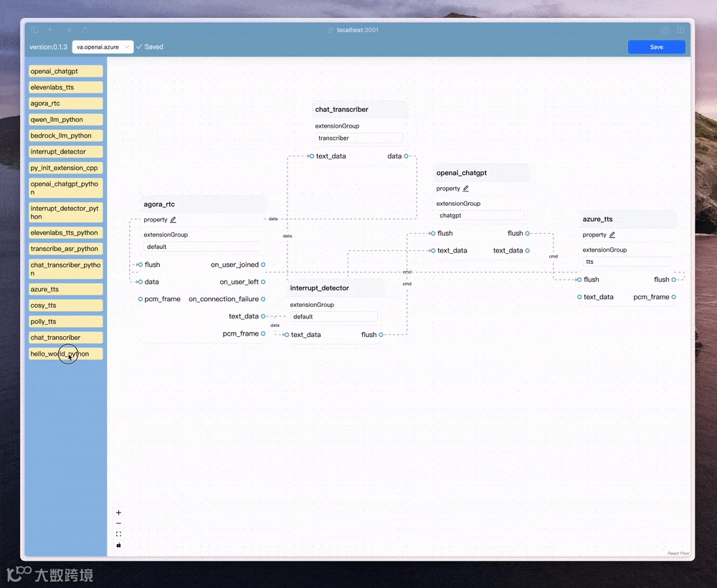
Task: Click agora_rtc pcm_frame input port
Action: (141, 299)
